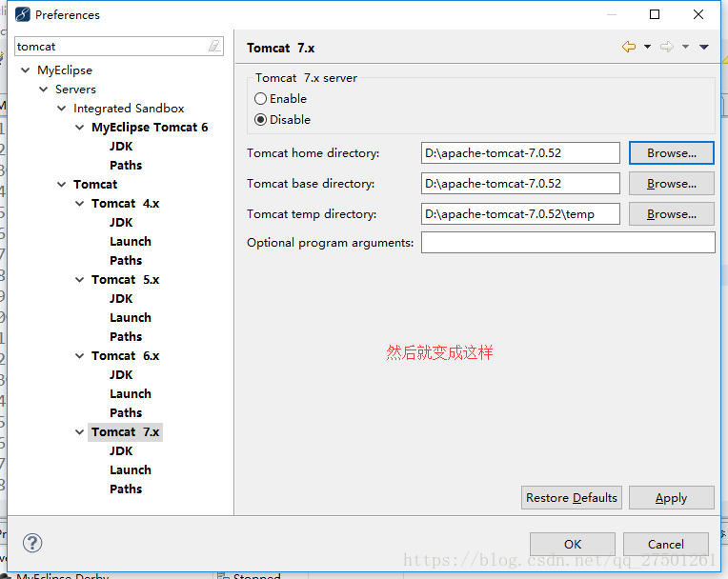Select Servers tree item
The image size is (728, 579).
(75, 90)
